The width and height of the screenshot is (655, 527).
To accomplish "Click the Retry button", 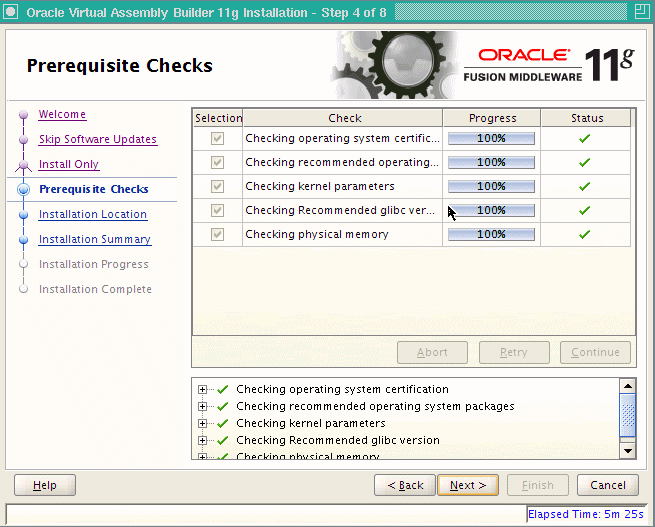I will pos(514,352).
